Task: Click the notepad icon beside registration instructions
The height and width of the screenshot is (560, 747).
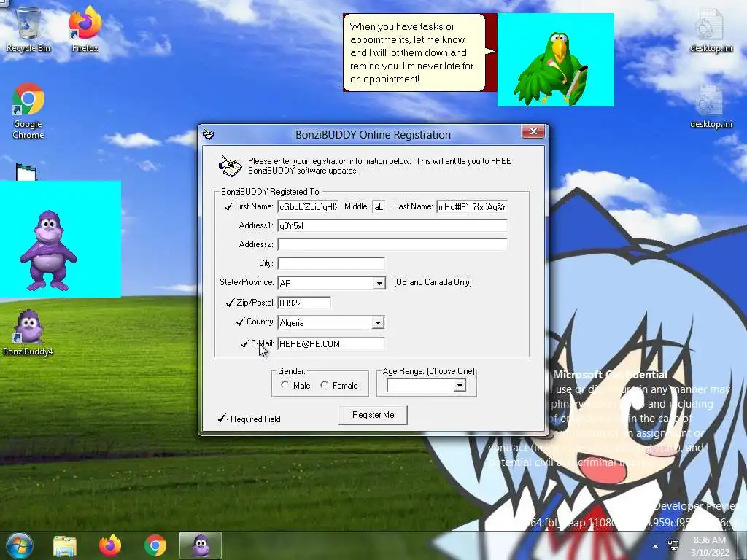Action: tap(230, 166)
